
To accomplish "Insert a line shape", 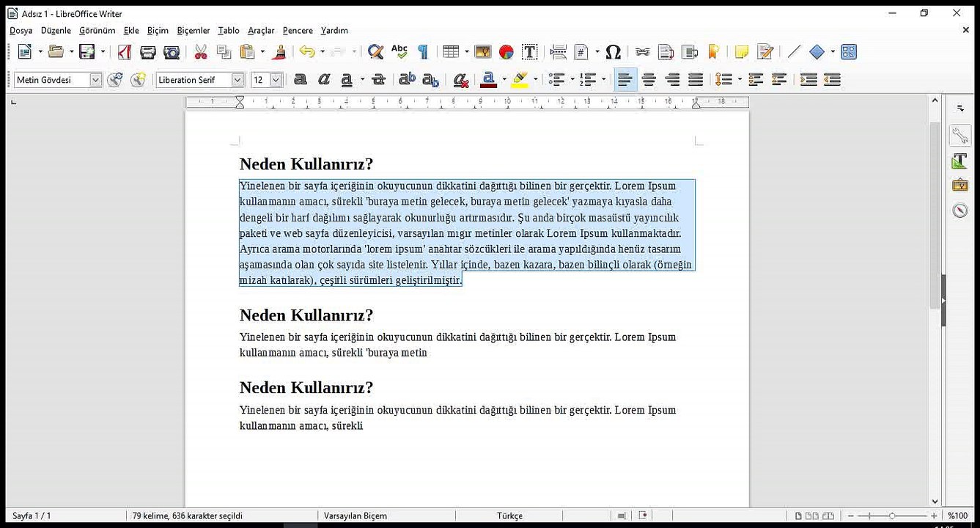I will point(794,51).
